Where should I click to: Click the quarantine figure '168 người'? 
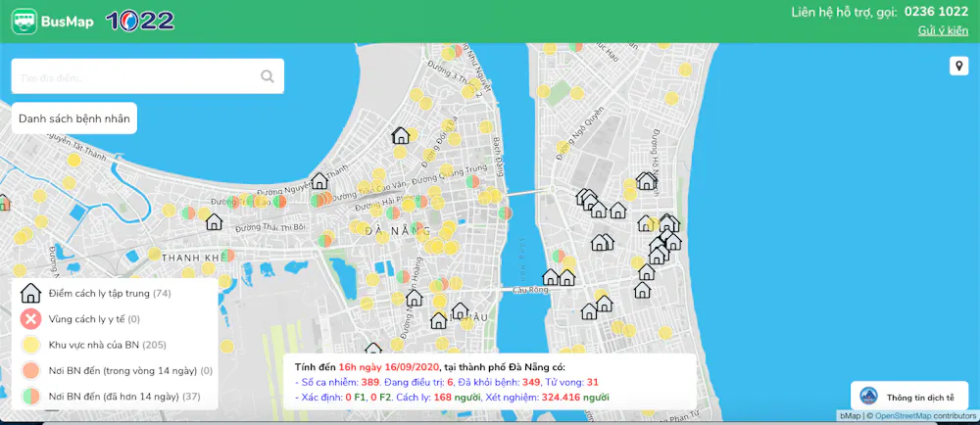point(457,397)
